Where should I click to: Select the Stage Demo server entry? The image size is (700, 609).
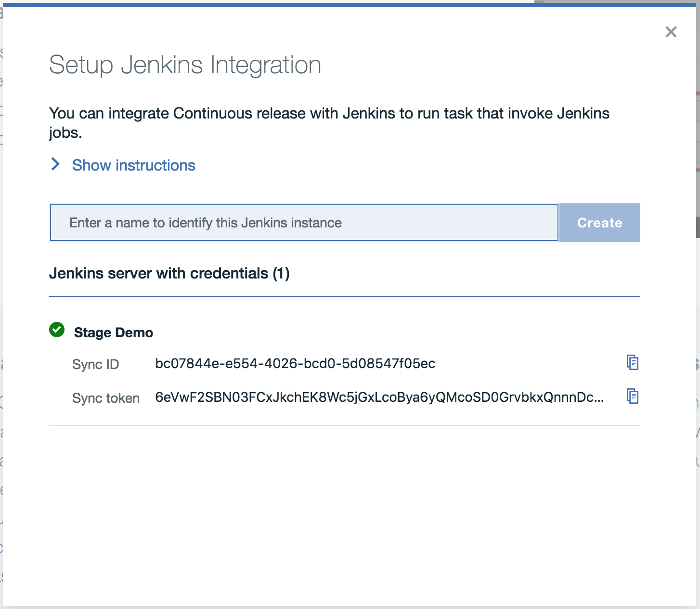[114, 332]
